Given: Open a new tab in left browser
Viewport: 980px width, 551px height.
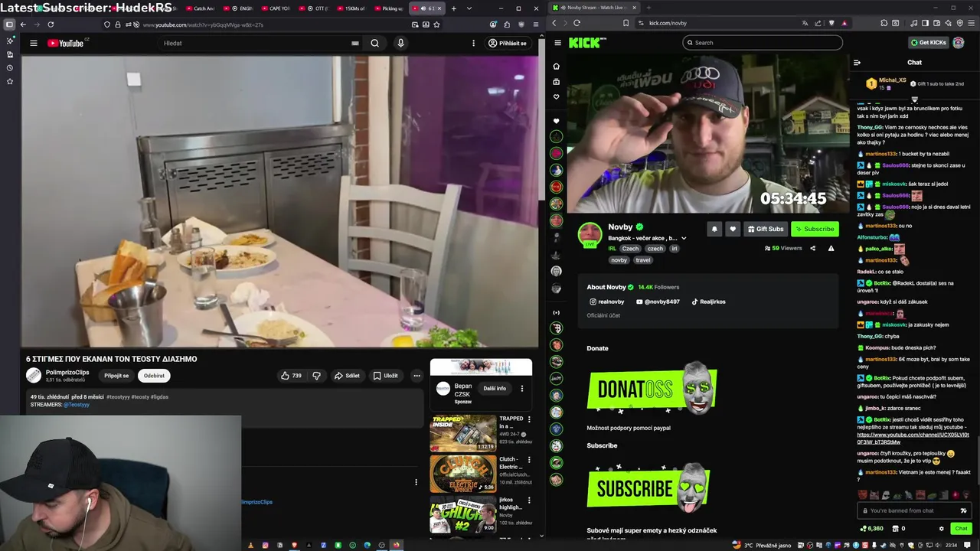Looking at the screenshot, I should coord(453,8).
